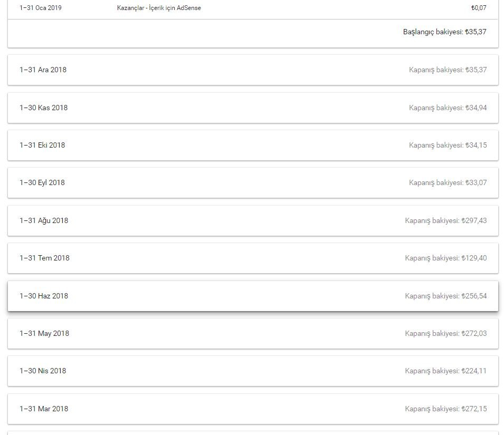This screenshot has height=435, width=504.
Task: Expand the 1–31 Mar 2018 period row
Action: [253, 409]
